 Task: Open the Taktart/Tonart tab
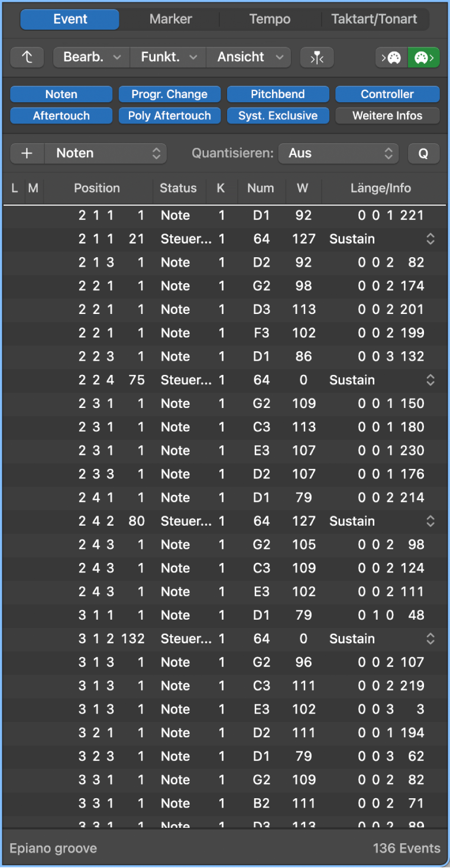click(x=374, y=19)
